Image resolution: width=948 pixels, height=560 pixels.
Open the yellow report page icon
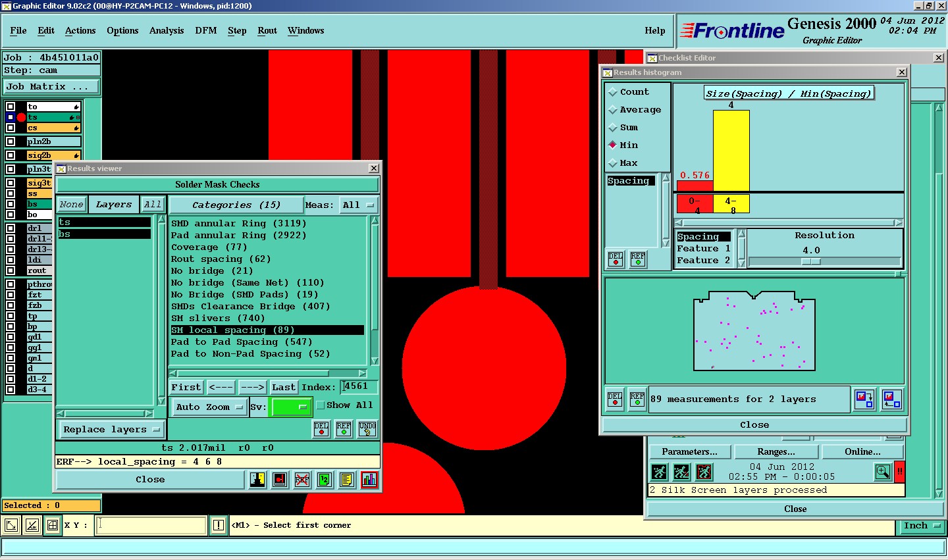[347, 480]
